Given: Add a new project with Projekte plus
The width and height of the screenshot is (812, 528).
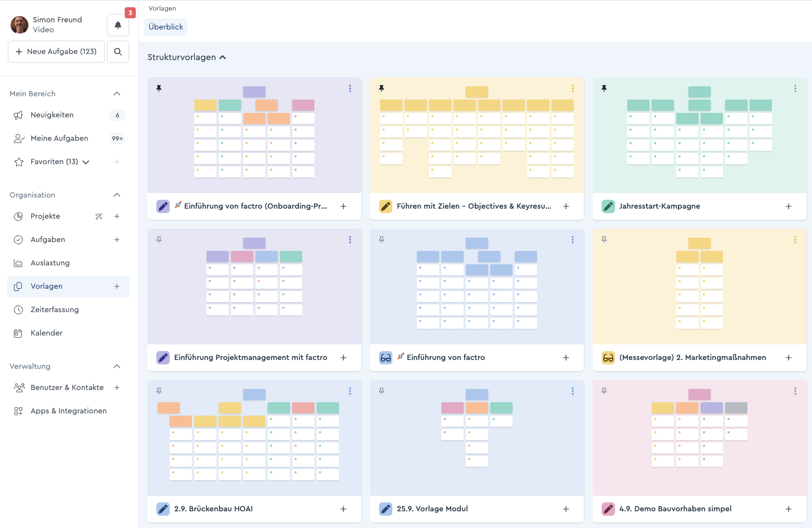Looking at the screenshot, I should [x=117, y=216].
